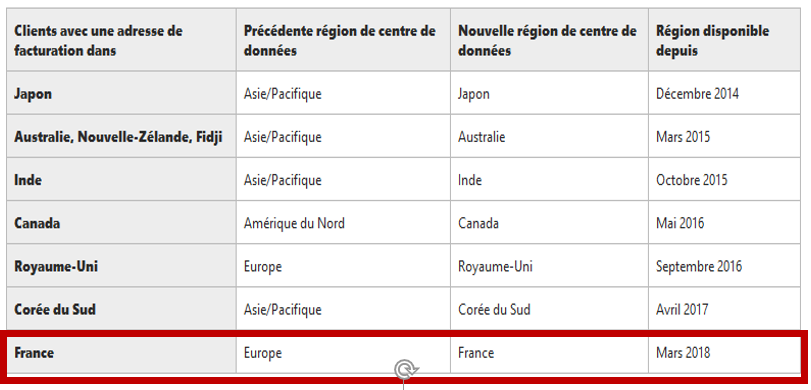Click the 'Mars 2018' cell
811x390 pixels.
point(724,353)
